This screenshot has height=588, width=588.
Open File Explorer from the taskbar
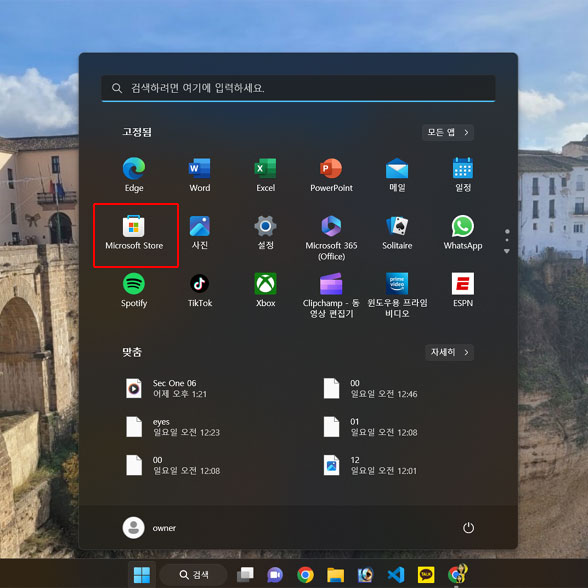click(335, 574)
